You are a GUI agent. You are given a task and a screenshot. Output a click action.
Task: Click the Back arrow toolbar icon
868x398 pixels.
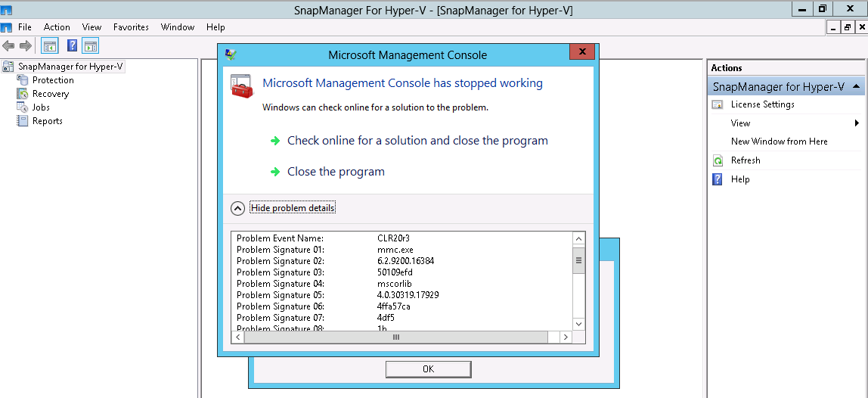coord(8,46)
